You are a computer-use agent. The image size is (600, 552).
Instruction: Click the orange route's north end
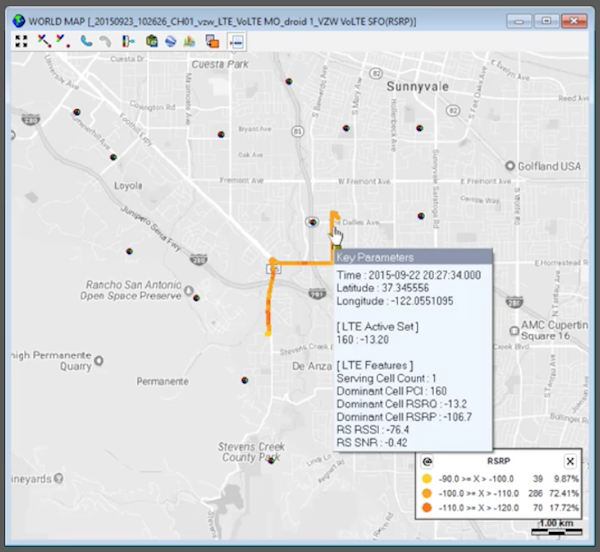point(334,213)
